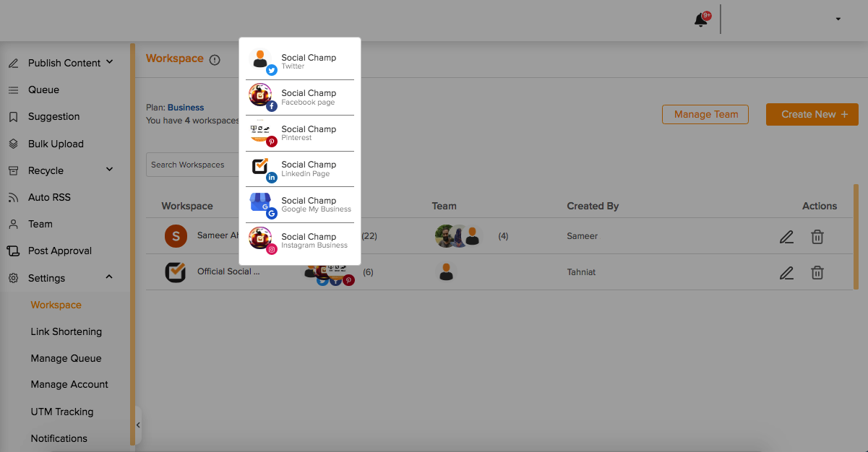Click inside the Search Workspaces field
Image resolution: width=868 pixels, height=452 pixels.
[x=192, y=165]
